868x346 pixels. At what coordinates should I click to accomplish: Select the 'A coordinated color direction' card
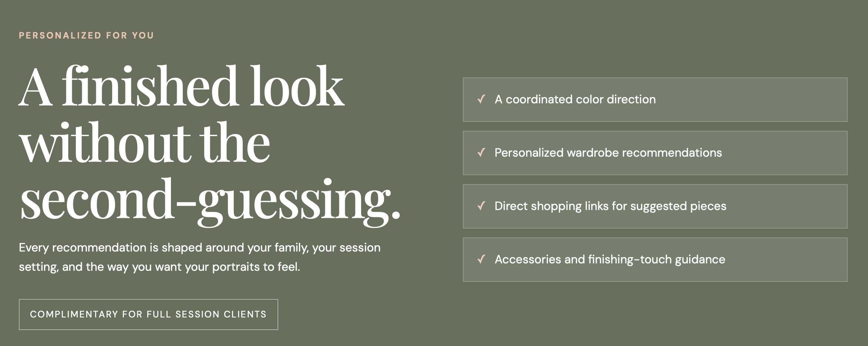click(655, 100)
